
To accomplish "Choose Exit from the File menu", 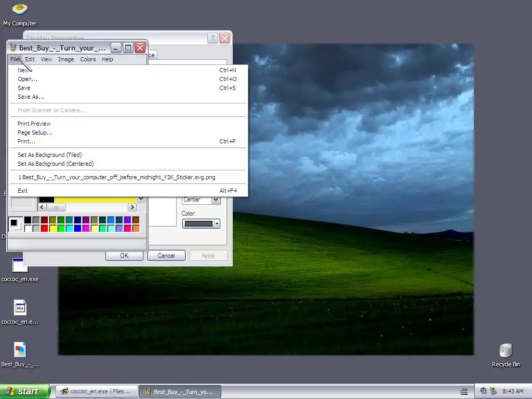I will pyautogui.click(x=128, y=191).
